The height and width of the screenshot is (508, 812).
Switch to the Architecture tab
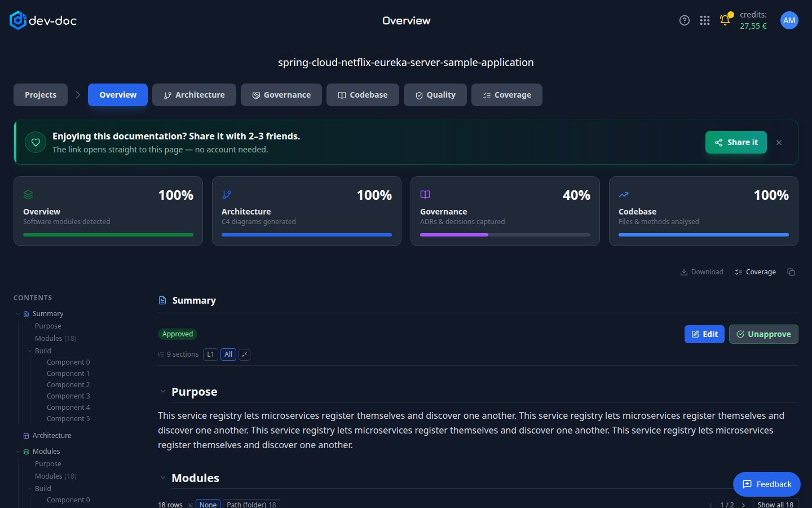(194, 95)
